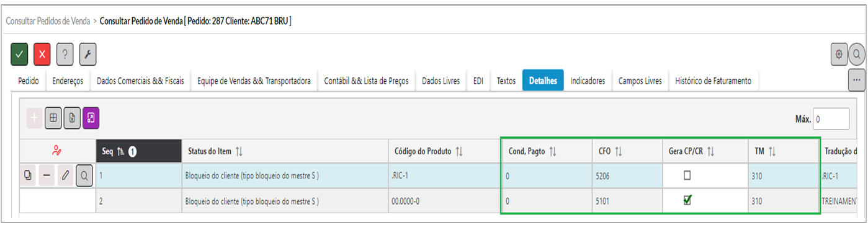The width and height of the screenshot is (868, 225).
Task: Confirm with the green checkmark button
Action: click(x=19, y=55)
